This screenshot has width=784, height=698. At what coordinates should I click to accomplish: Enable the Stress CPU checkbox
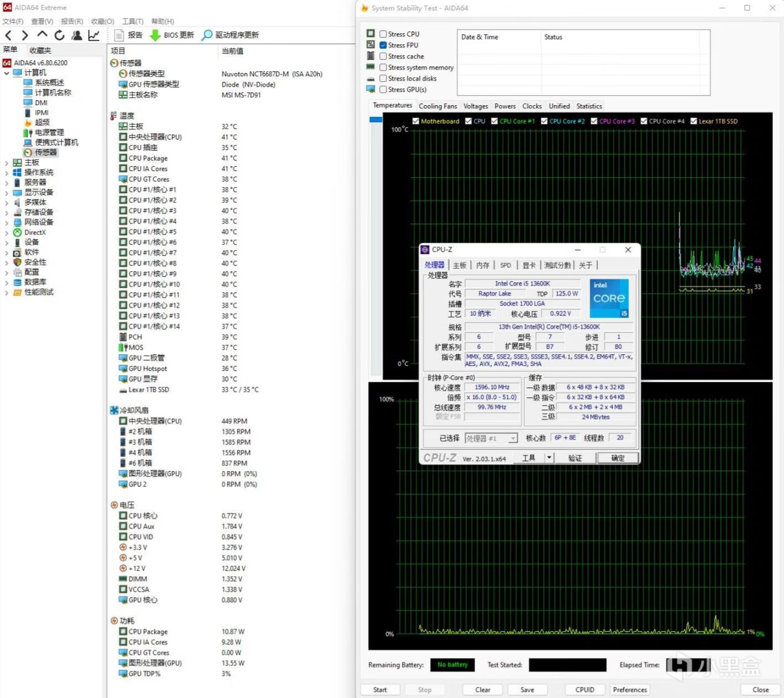383,34
